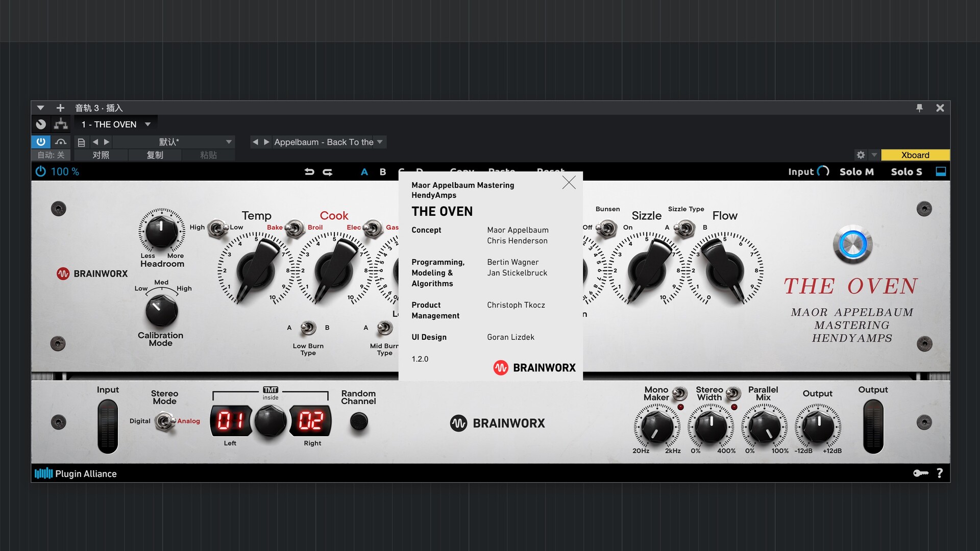Flip the Cook Bake/Broil toggle switch

click(295, 228)
